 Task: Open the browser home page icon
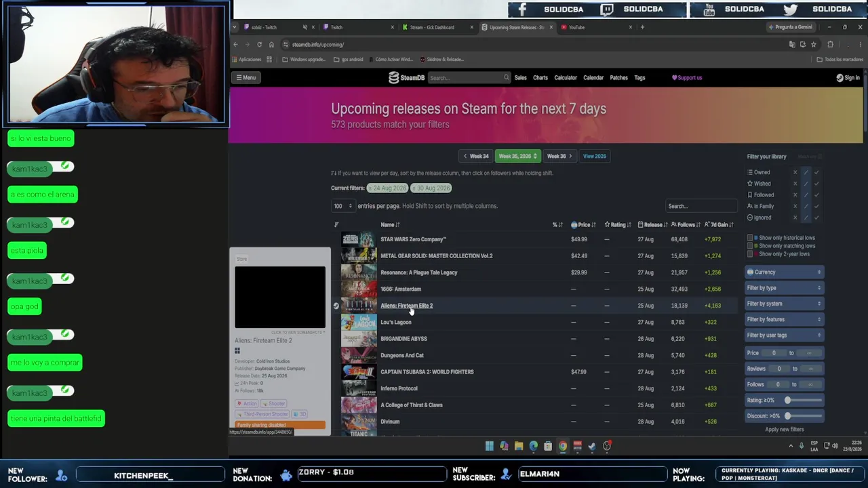[x=271, y=45]
